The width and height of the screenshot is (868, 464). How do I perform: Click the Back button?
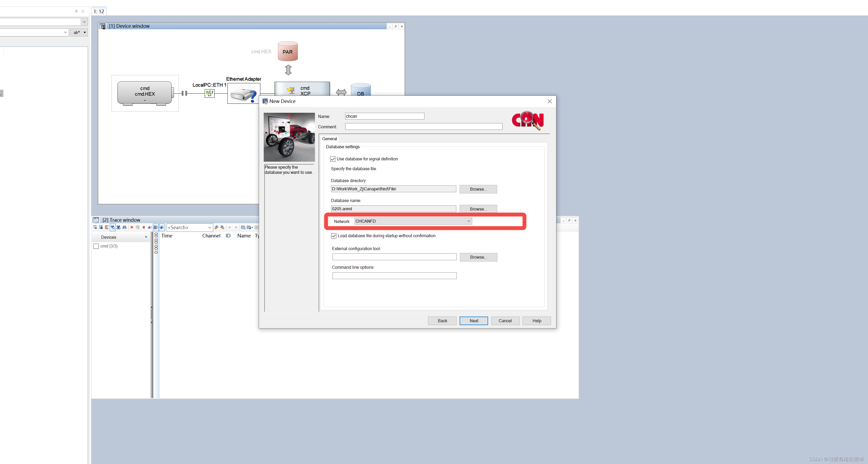tap(442, 320)
